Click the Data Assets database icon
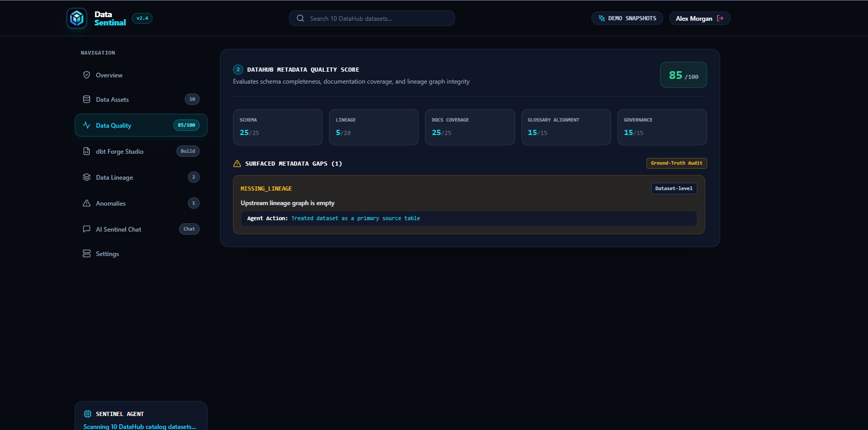868x430 pixels. click(87, 99)
